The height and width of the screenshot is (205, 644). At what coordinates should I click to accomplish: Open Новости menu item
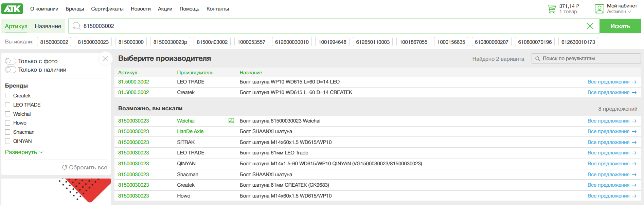click(141, 9)
